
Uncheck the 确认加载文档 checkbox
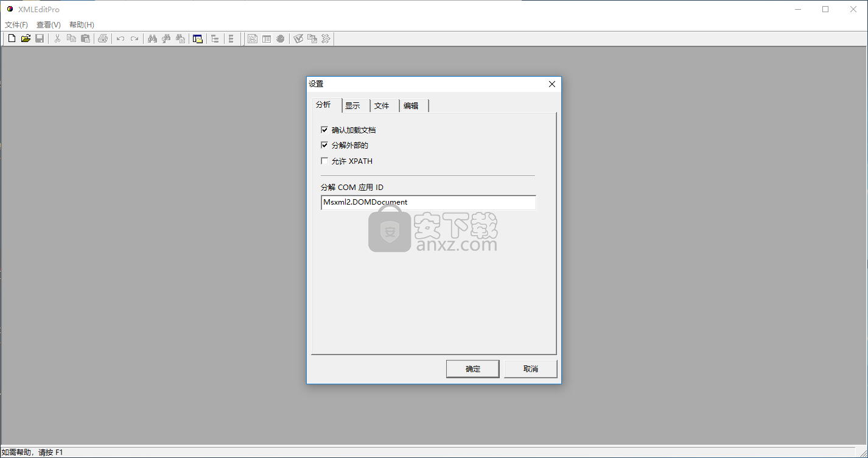(324, 130)
